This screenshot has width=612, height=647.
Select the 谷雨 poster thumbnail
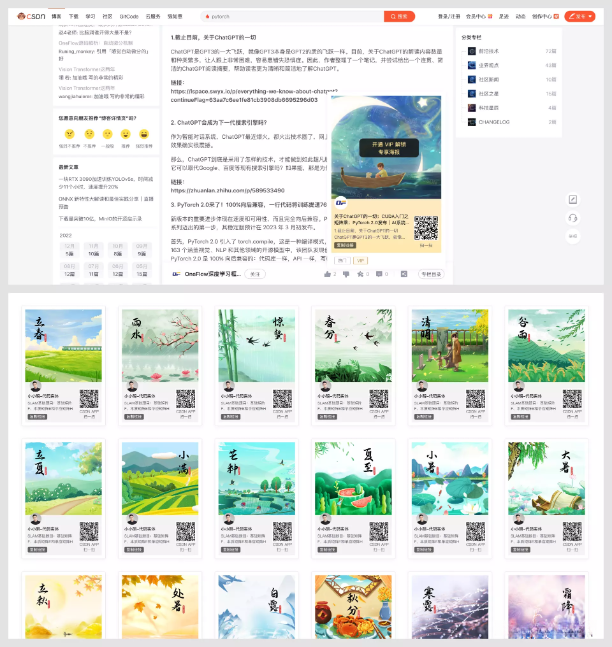point(546,366)
